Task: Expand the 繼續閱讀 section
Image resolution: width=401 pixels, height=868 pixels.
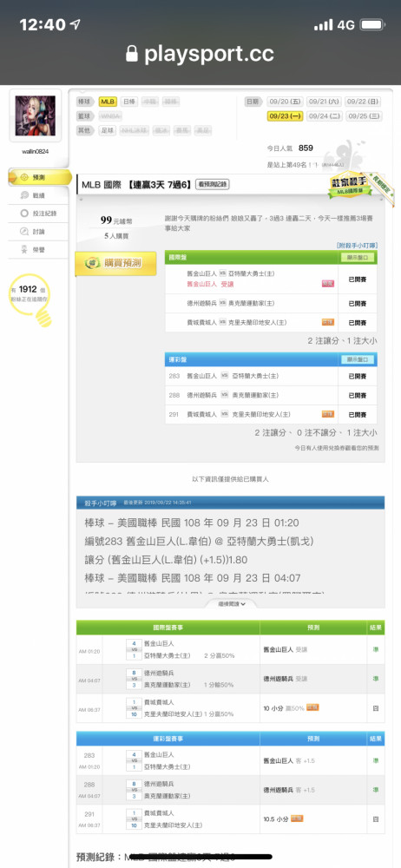Action: (231, 603)
